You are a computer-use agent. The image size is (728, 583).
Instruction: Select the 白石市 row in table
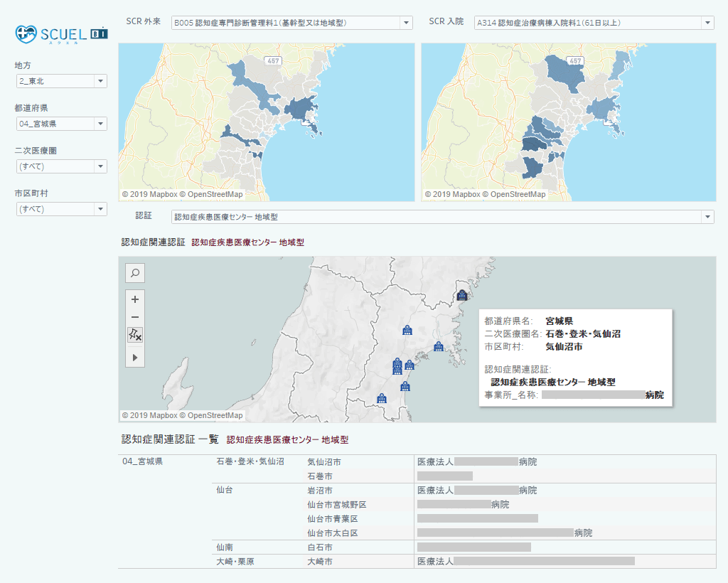(320, 547)
